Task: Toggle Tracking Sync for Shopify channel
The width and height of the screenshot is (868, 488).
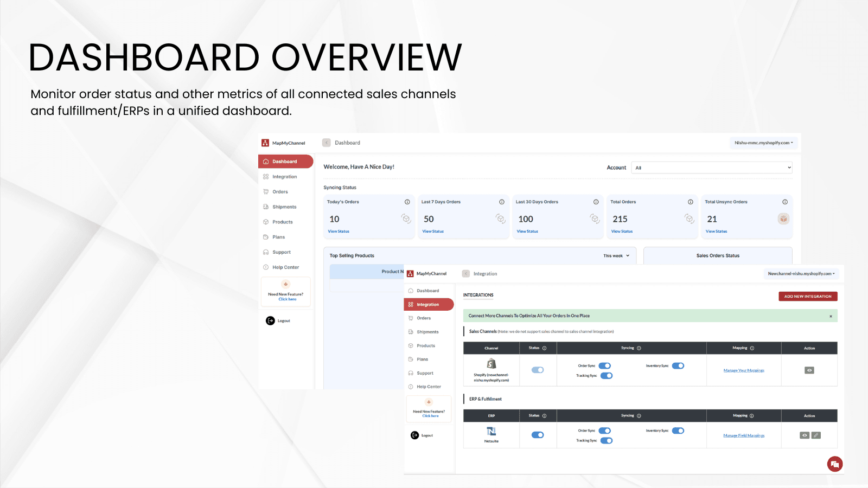Action: [606, 375]
